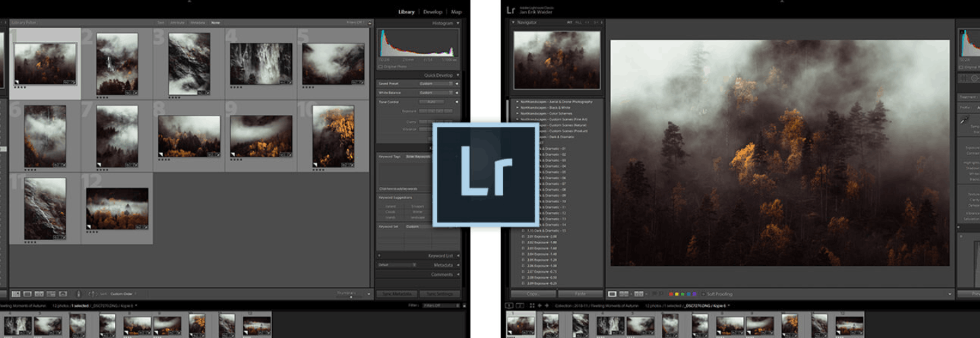Pick the Painter spray can tool
Screen dimensions: 980x338
pos(79,293)
